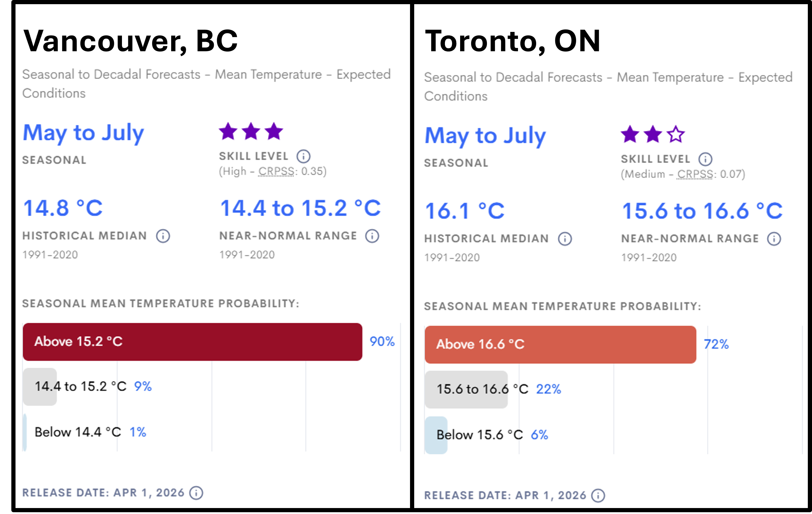This screenshot has height=514, width=812.
Task: Click the grey 14.4 to 15.2 °C bar
Action: [40, 386]
